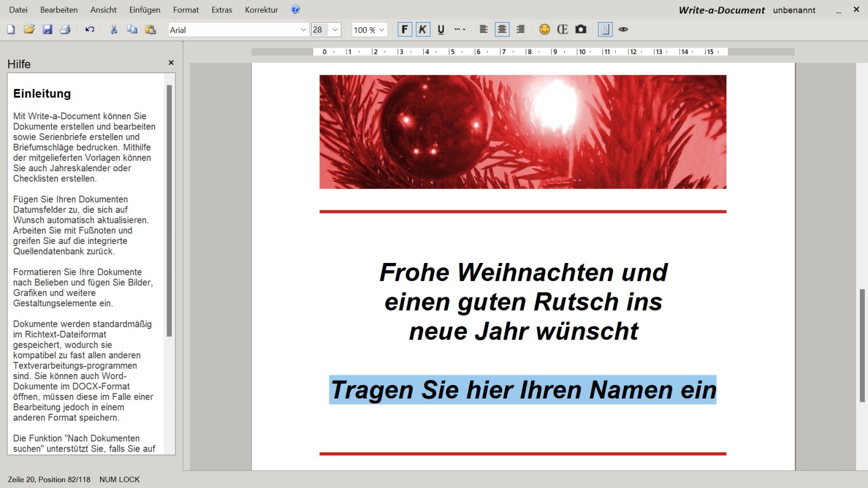Screen dimensions: 868x488
Task: Click the camera icon in the toolbar
Action: pyautogui.click(x=581, y=30)
